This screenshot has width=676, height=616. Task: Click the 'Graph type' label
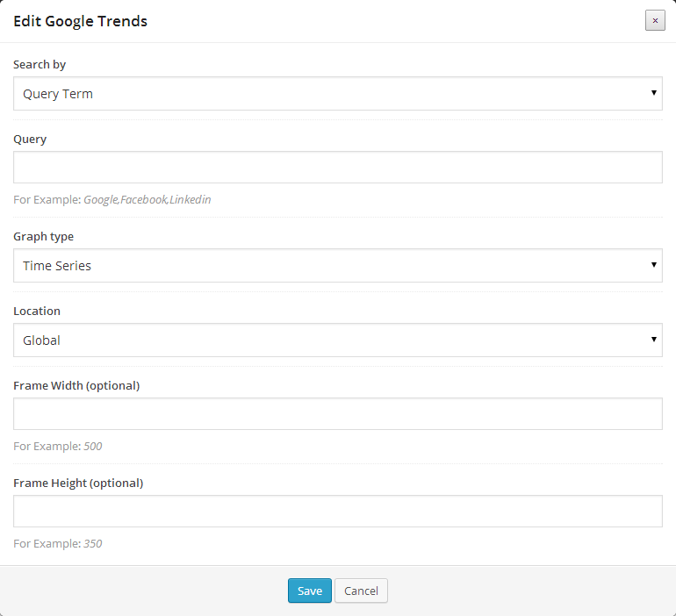[43, 237]
